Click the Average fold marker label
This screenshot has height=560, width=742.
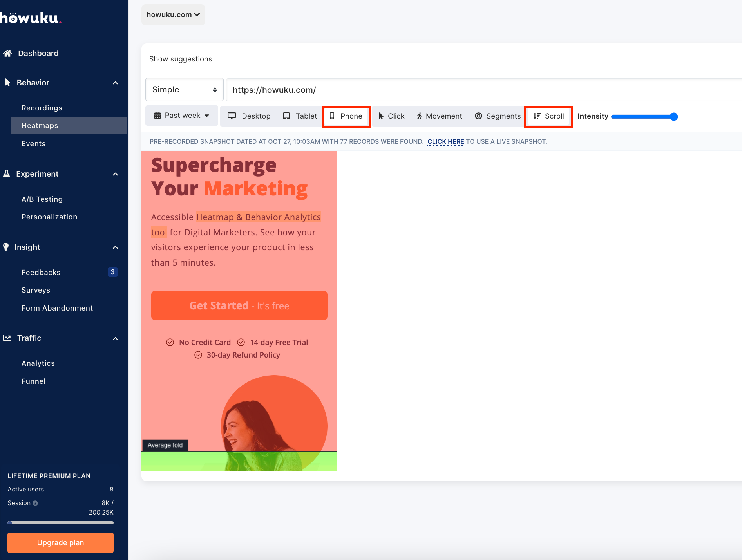coord(165,445)
